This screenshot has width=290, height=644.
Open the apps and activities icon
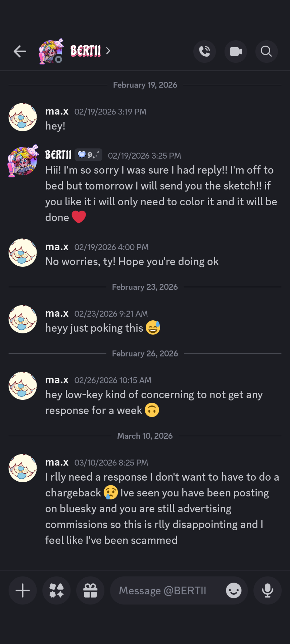click(x=56, y=591)
